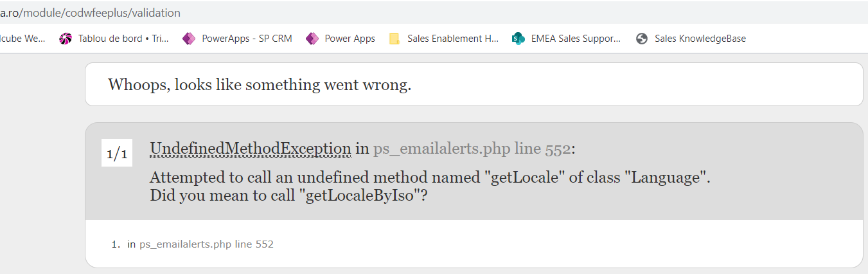The height and width of the screenshot is (274, 868).
Task: Click ps_emailalerts.php line 552 in the stack trace
Action: (206, 244)
